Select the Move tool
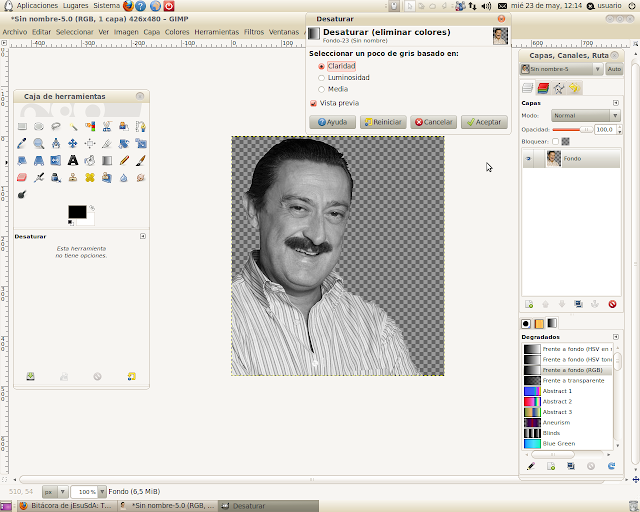 tap(73, 143)
